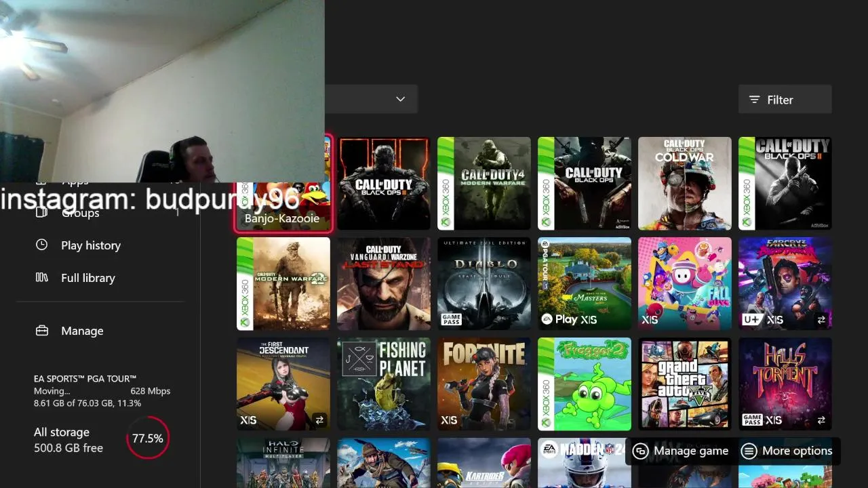Click 8.61 GB of 76.03 GB progress text

coord(87,403)
